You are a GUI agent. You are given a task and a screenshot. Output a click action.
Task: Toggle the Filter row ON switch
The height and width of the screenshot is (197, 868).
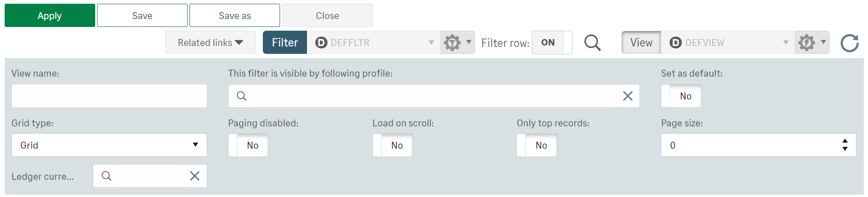tap(552, 43)
